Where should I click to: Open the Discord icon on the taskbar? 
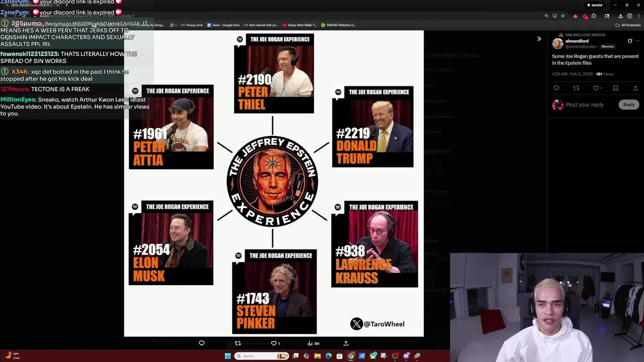[x=406, y=356]
